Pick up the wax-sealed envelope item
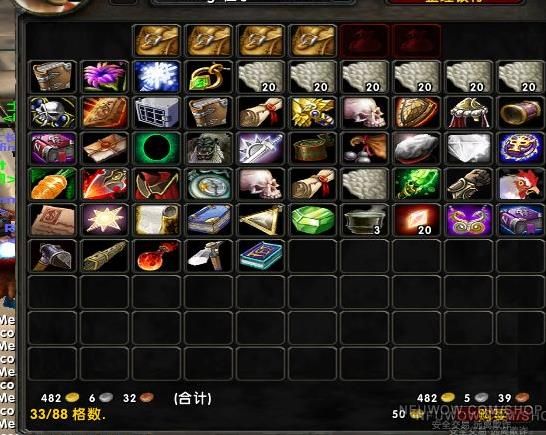Viewport: 546px width, 435px height. tap(104, 148)
